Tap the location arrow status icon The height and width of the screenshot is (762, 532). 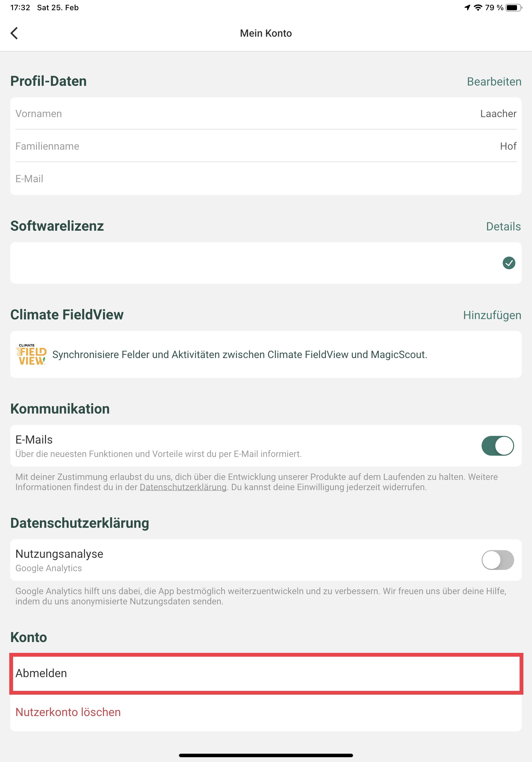[x=467, y=8]
